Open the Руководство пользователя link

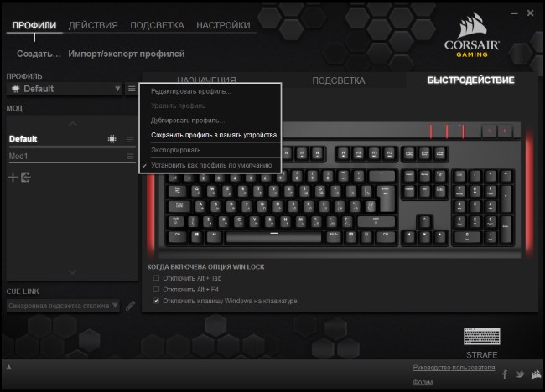click(x=454, y=368)
